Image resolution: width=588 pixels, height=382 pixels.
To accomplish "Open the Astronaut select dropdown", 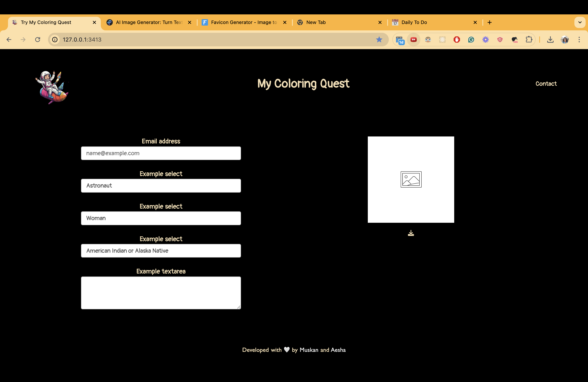I will click(161, 186).
